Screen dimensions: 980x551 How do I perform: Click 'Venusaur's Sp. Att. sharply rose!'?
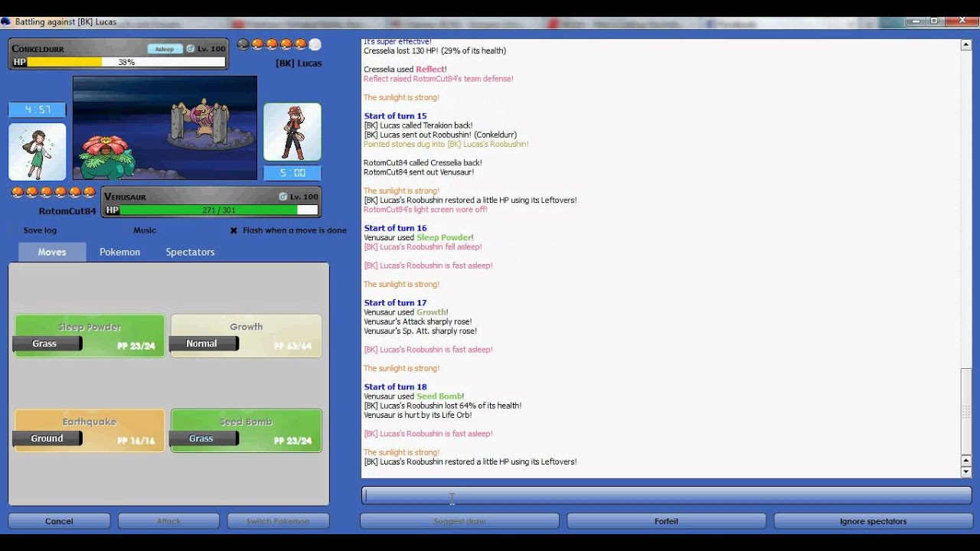[x=420, y=331]
